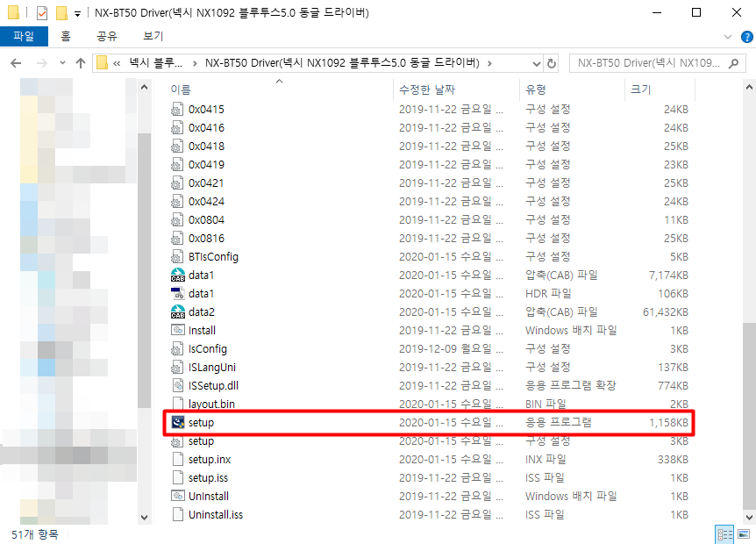Viewport: 756px width, 544px height.
Task: Sort files by 수정한 날짜 column
Action: [427, 89]
